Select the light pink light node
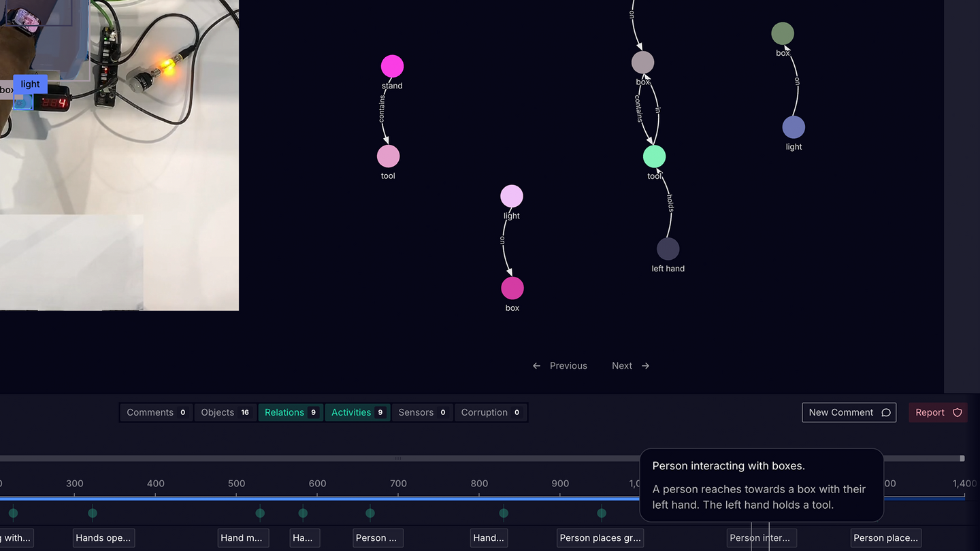Viewport: 980px width, 551px height. tap(512, 197)
